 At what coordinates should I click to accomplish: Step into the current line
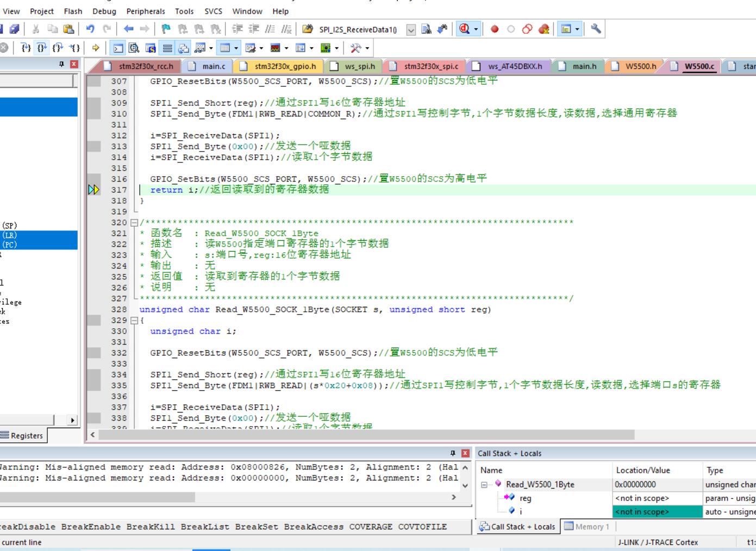(26, 48)
